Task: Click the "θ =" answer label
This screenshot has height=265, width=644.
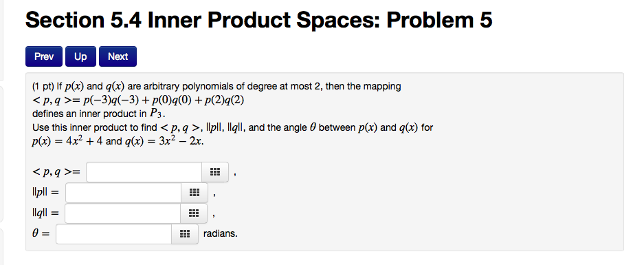Action: [41, 234]
